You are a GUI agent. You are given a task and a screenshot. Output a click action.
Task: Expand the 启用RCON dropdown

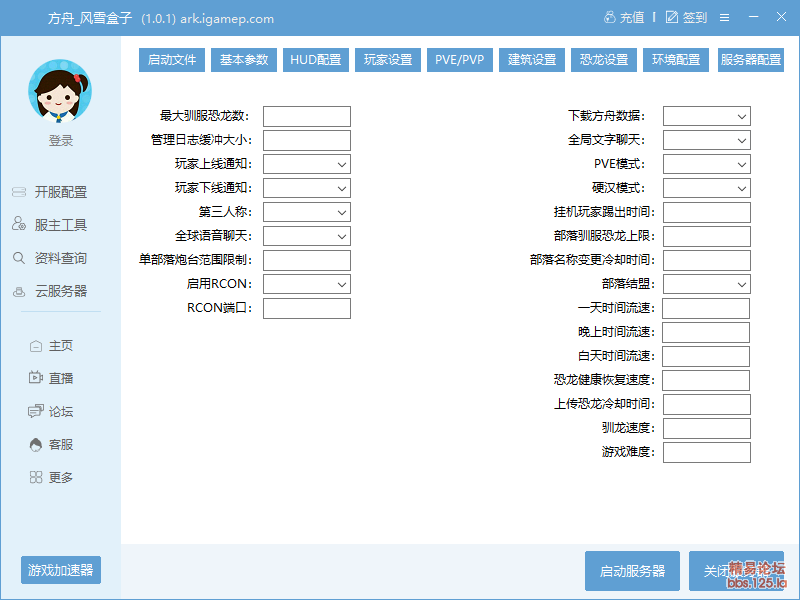point(306,284)
